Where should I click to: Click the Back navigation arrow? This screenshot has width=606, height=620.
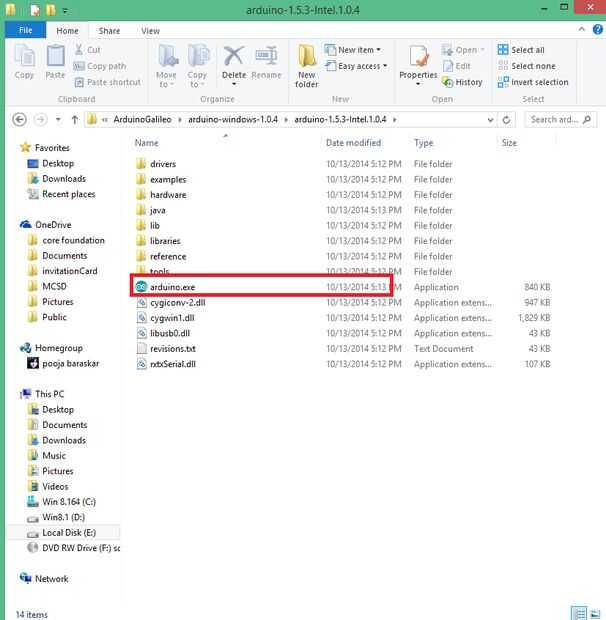(x=19, y=119)
